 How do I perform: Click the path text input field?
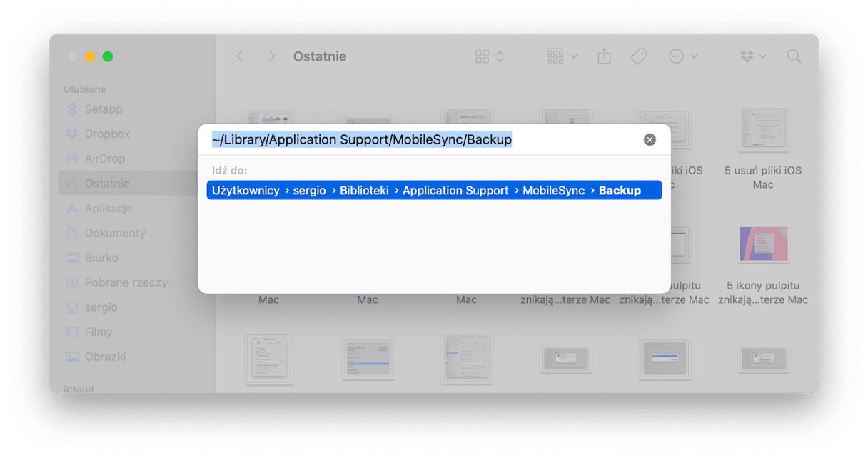coord(424,140)
